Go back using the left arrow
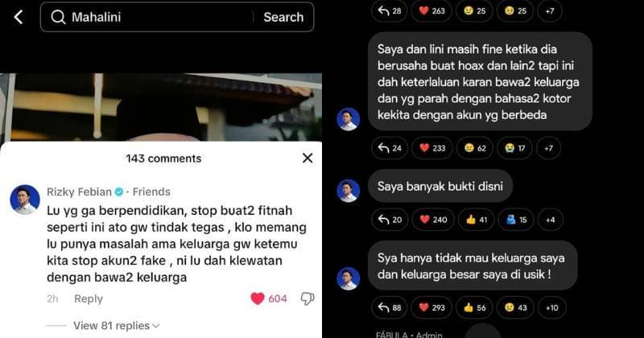Viewport: 644px width, 338px height. (x=18, y=17)
